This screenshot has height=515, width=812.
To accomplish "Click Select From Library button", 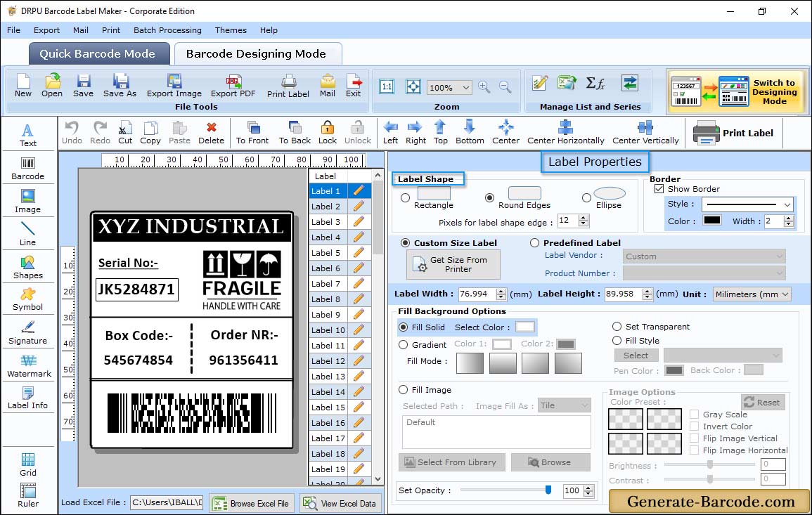I will (x=451, y=462).
